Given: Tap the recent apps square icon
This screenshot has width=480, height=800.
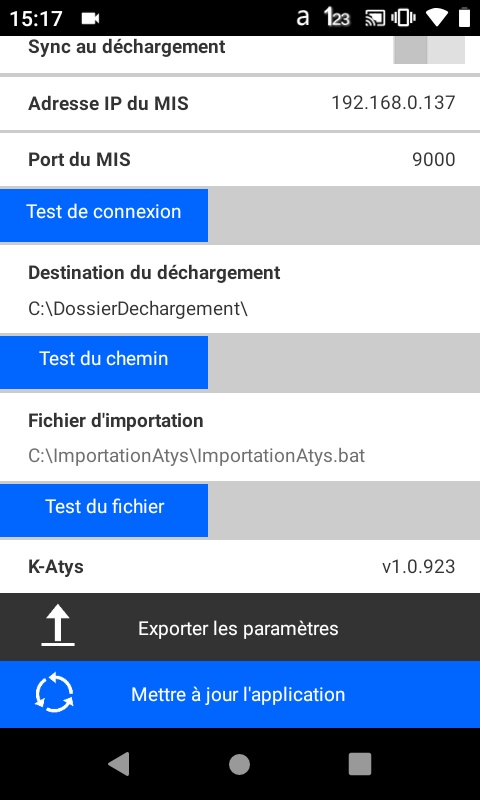Looking at the screenshot, I should (360, 764).
